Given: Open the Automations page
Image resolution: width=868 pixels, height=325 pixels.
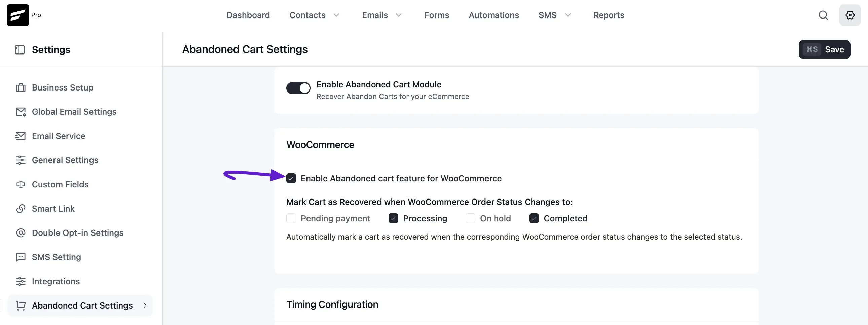Looking at the screenshot, I should coord(494,15).
